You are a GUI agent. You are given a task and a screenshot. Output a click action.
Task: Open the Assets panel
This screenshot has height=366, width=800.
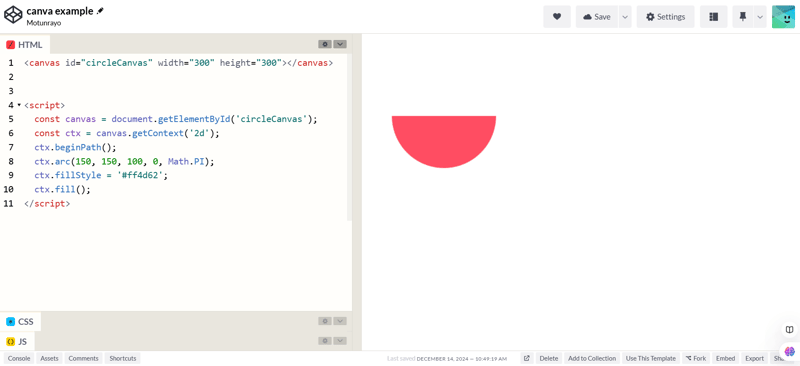pyautogui.click(x=49, y=358)
